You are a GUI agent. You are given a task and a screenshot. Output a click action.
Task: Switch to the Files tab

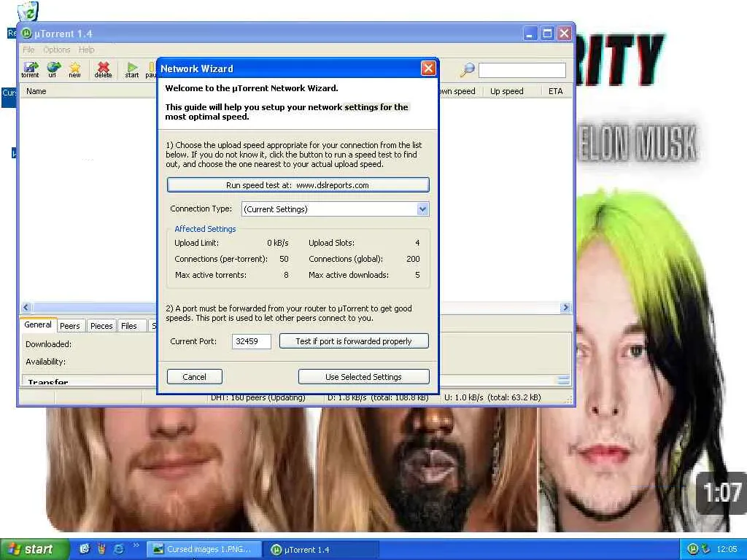[x=129, y=326]
